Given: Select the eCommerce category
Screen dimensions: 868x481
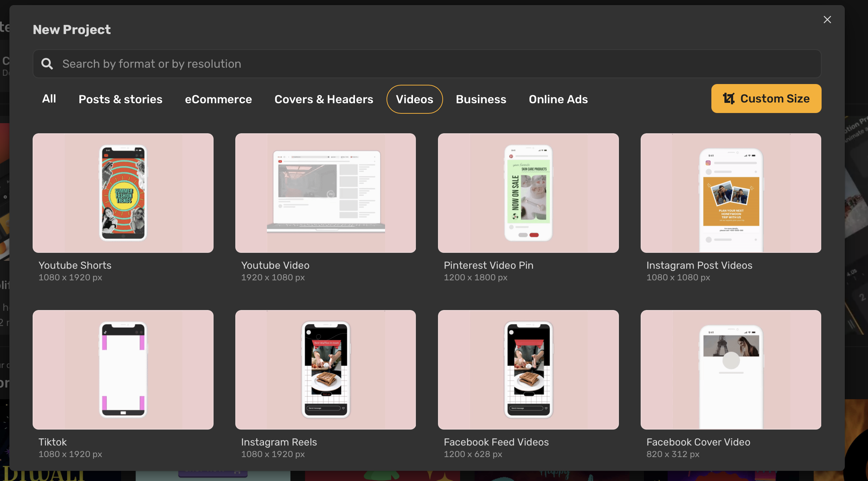Looking at the screenshot, I should 218,99.
